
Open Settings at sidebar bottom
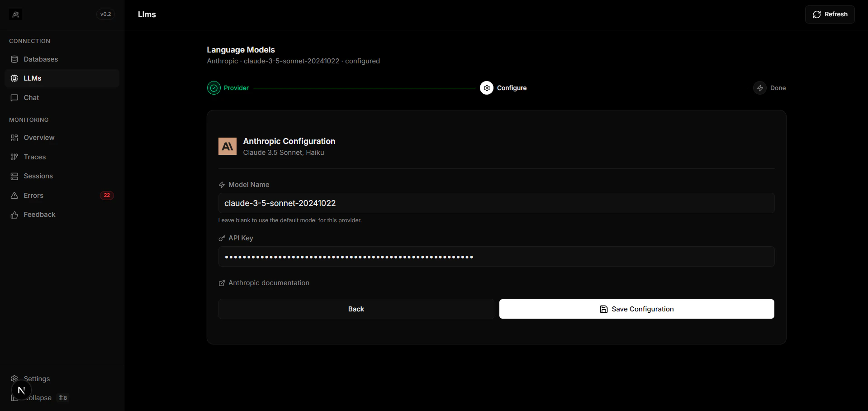click(37, 379)
